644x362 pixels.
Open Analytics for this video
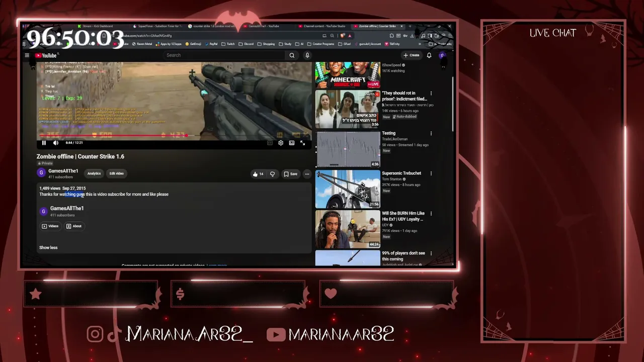click(x=94, y=173)
